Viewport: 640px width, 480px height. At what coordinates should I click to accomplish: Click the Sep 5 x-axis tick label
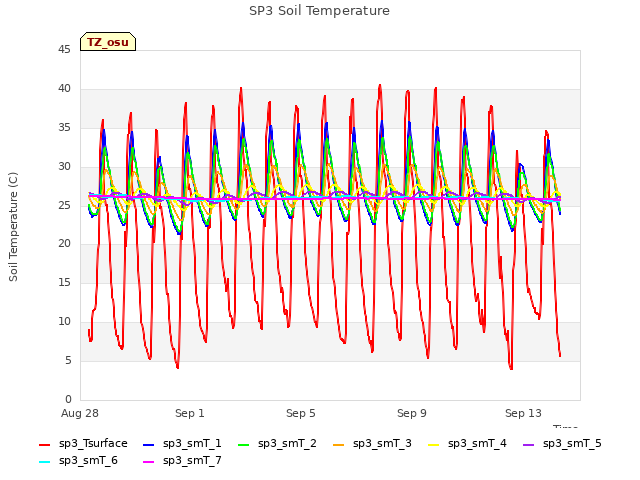click(301, 413)
